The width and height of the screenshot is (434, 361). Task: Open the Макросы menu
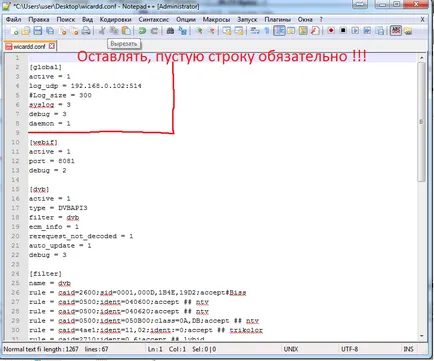pyautogui.click(x=216, y=19)
